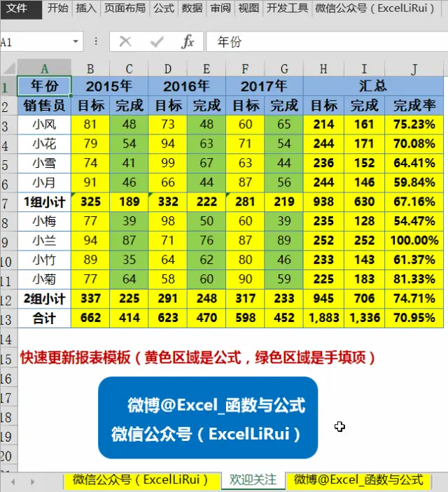Screen dimensions: 448x492
Task: Open the 页面布局 page layout tab
Action: coord(125,8)
